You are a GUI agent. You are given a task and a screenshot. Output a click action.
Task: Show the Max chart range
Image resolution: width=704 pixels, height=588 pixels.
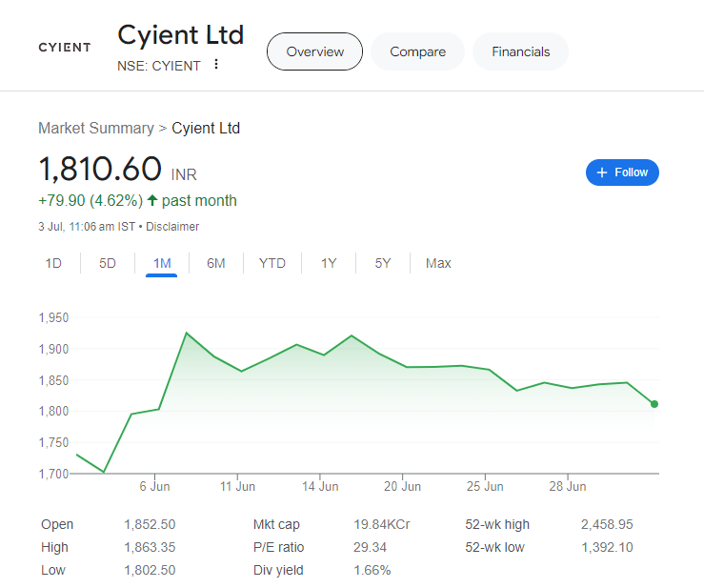click(438, 263)
